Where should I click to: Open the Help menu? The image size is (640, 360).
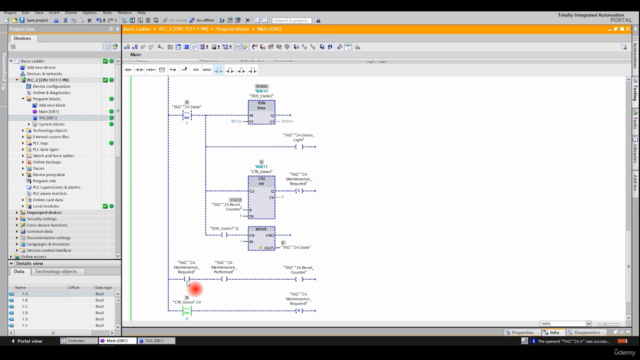[x=141, y=13]
